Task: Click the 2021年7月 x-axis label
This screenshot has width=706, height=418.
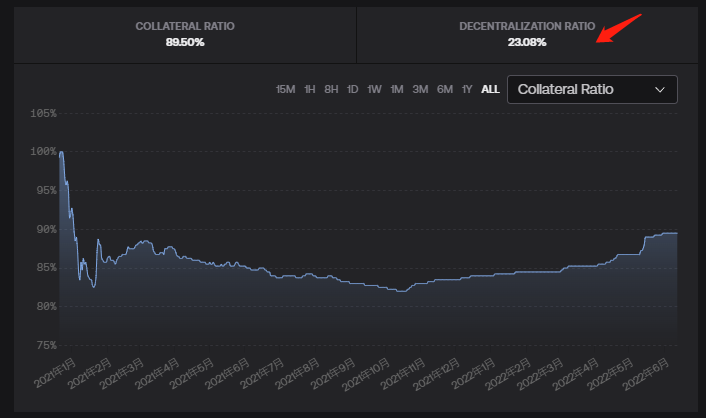Action: click(x=262, y=373)
